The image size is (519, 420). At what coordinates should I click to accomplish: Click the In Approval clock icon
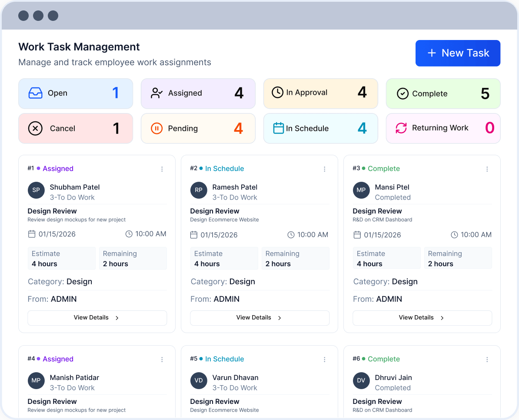(x=277, y=92)
